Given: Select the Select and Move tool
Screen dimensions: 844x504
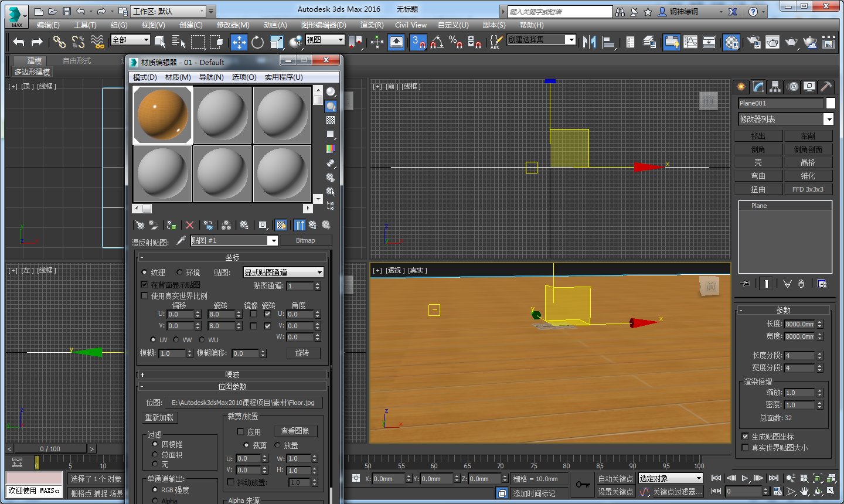Looking at the screenshot, I should pos(239,42).
